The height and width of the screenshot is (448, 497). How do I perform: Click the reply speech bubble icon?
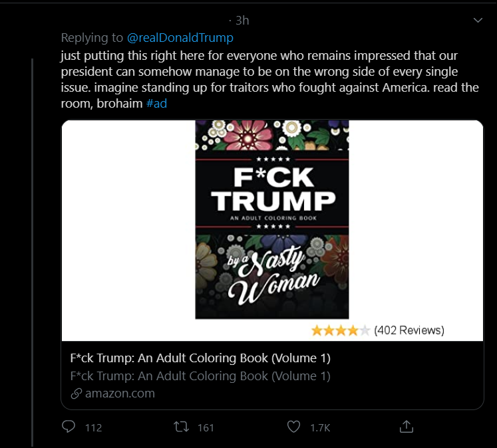click(x=69, y=427)
